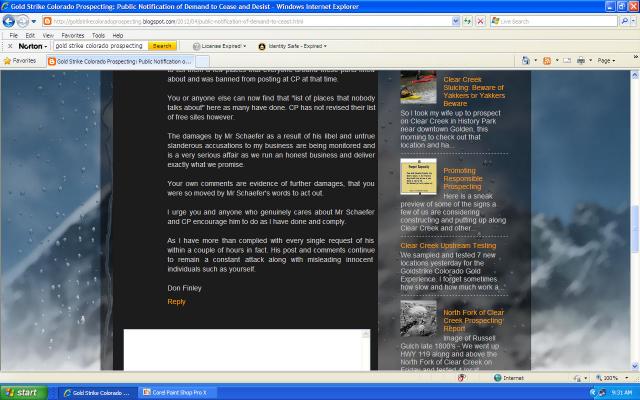Open search provider options dropdown arrow

coord(634,21)
